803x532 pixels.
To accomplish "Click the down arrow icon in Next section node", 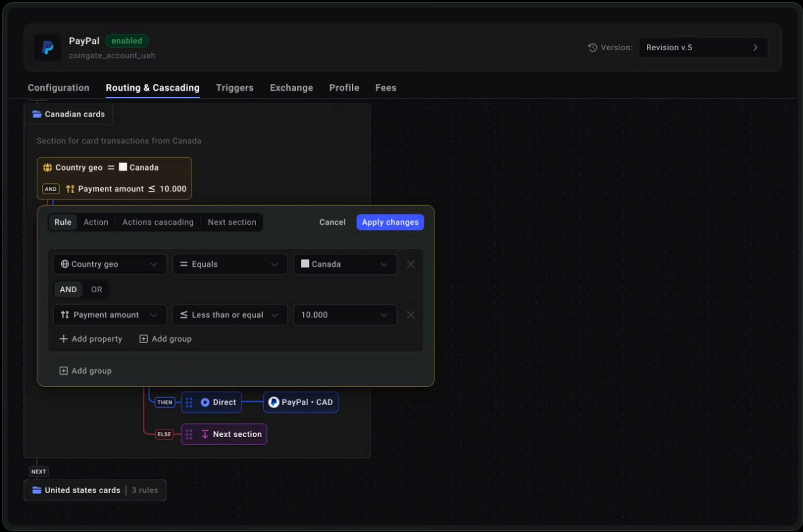I will click(205, 434).
